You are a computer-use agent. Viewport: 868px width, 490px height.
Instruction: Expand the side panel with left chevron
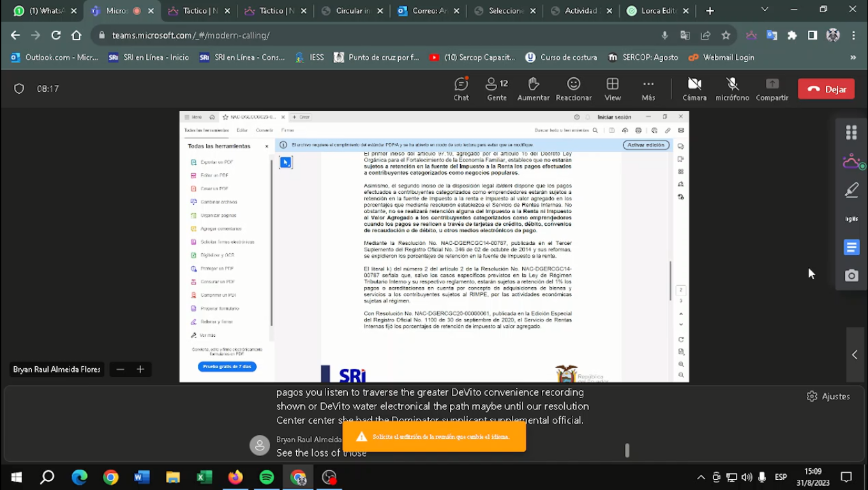pyautogui.click(x=855, y=355)
